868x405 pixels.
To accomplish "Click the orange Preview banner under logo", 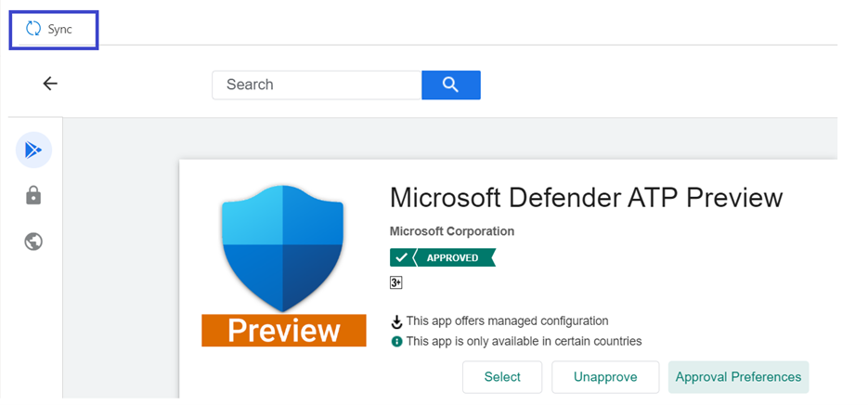I will [284, 331].
